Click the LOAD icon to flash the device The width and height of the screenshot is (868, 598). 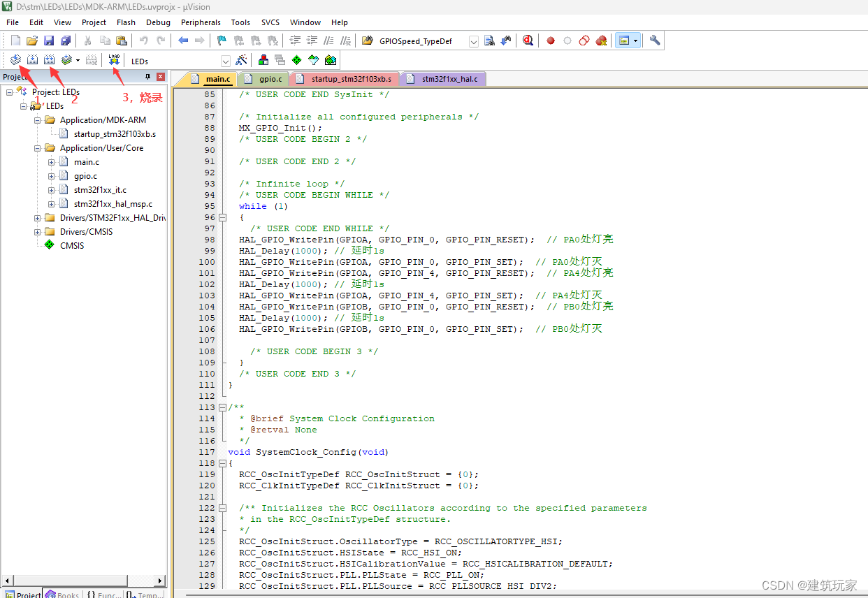(114, 59)
